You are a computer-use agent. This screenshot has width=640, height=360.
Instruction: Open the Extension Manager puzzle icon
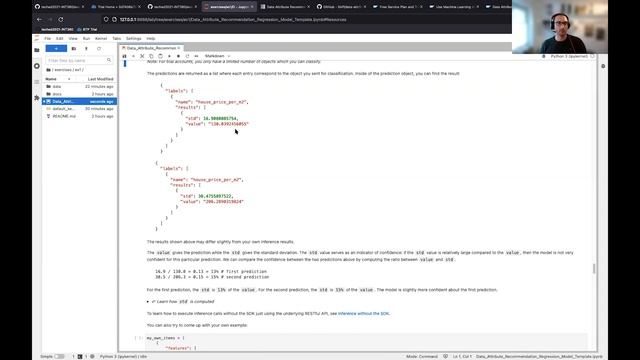point(37,98)
